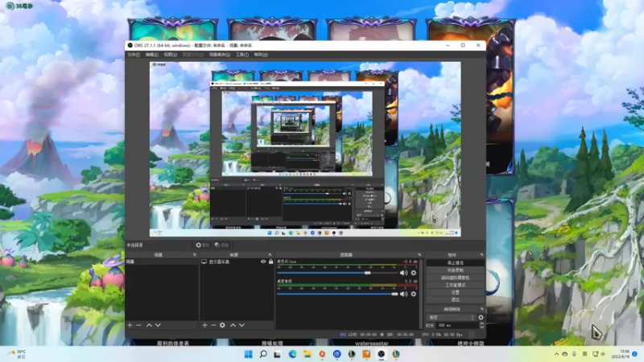
Task: Open desktop audio settings gear
Action: [414, 294]
